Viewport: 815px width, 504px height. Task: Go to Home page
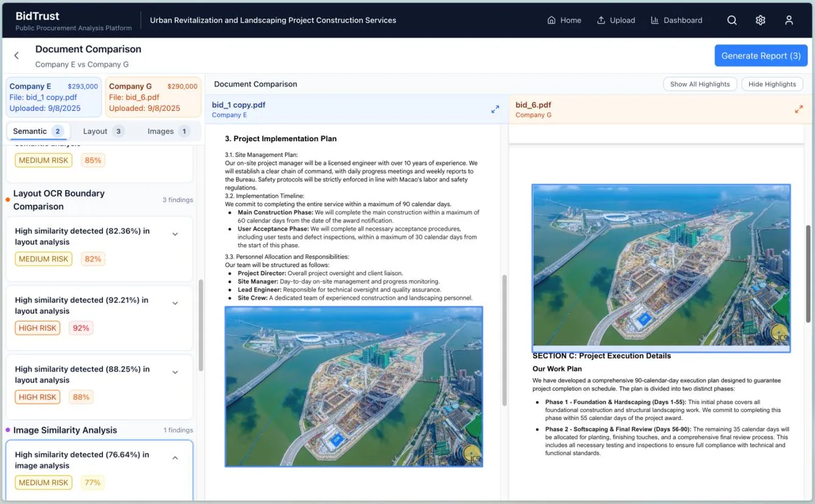(564, 20)
